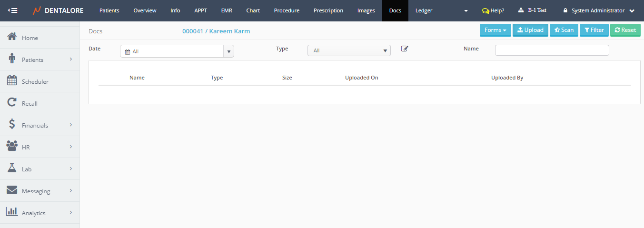Open the Date filter dropdown
This screenshot has width=644, height=228.
[x=177, y=51]
